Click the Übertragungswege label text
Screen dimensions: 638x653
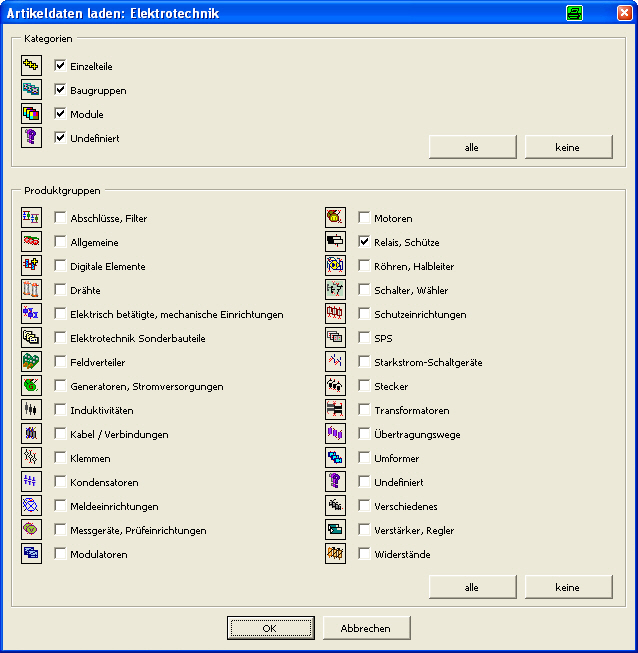[417, 434]
